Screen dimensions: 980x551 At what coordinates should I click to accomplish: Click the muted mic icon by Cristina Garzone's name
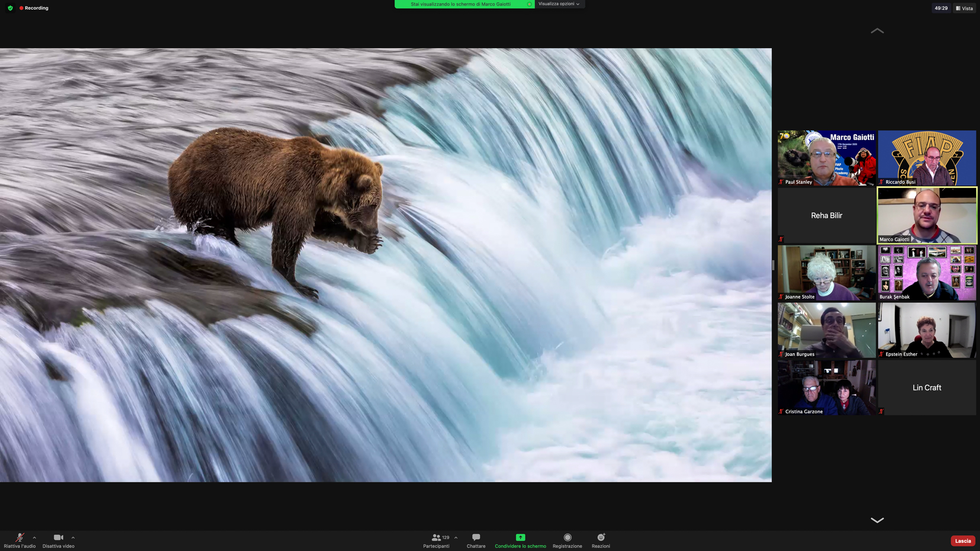(781, 411)
